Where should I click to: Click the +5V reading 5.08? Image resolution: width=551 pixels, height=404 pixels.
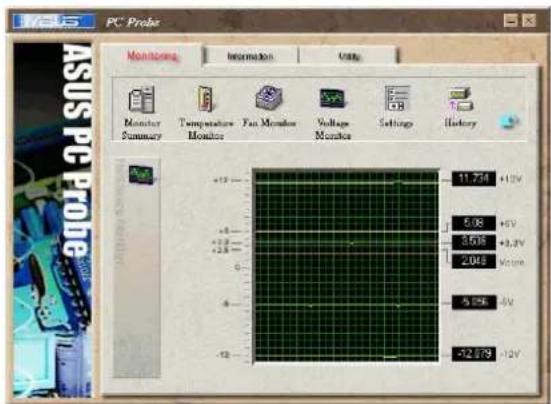click(474, 223)
